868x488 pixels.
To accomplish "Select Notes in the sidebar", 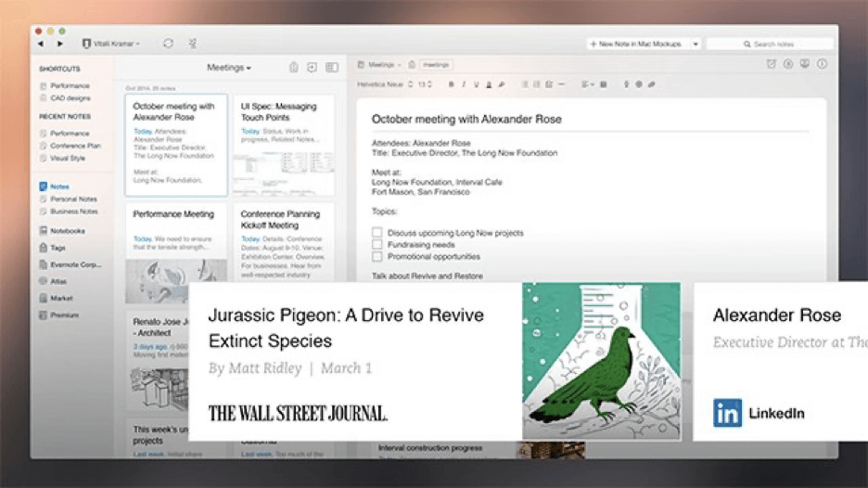I will pos(54,186).
